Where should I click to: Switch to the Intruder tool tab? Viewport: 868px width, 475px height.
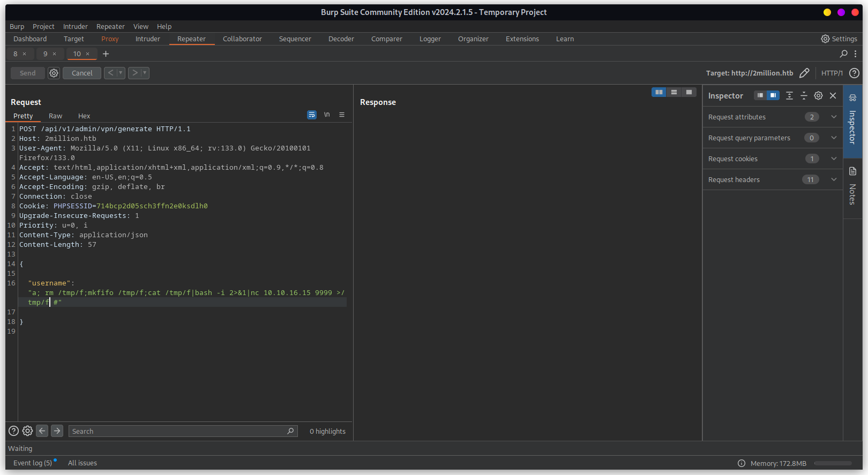coord(148,39)
